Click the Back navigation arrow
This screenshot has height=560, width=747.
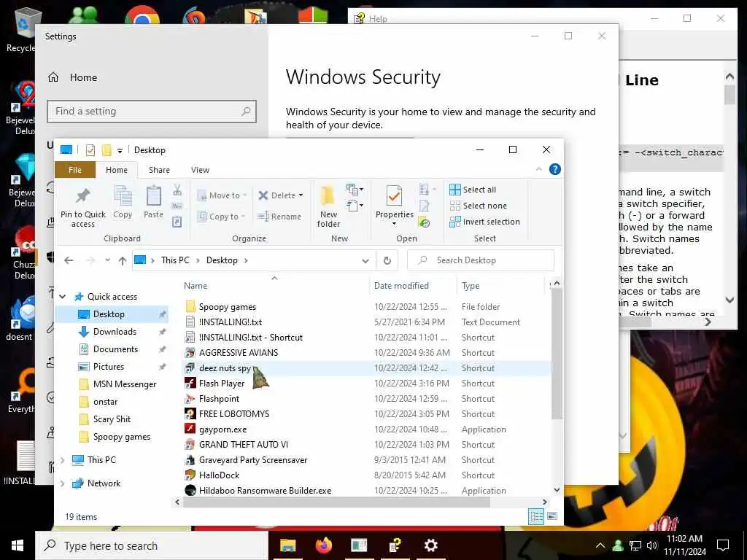[x=69, y=260]
